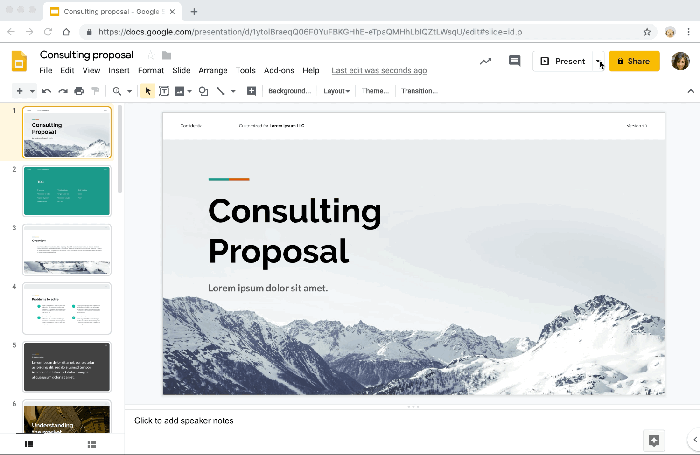Switch to filmstrip view
This screenshot has width=700, height=455.
tap(28, 443)
